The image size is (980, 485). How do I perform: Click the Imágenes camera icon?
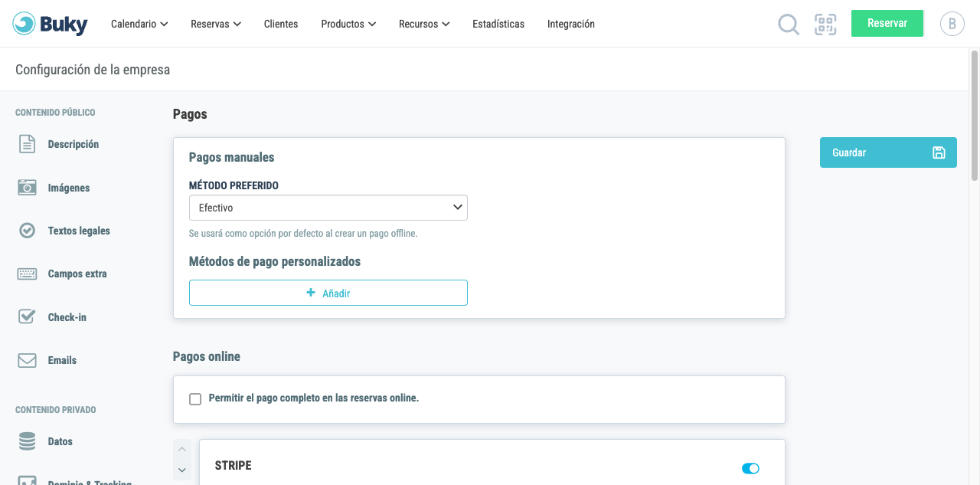click(28, 188)
